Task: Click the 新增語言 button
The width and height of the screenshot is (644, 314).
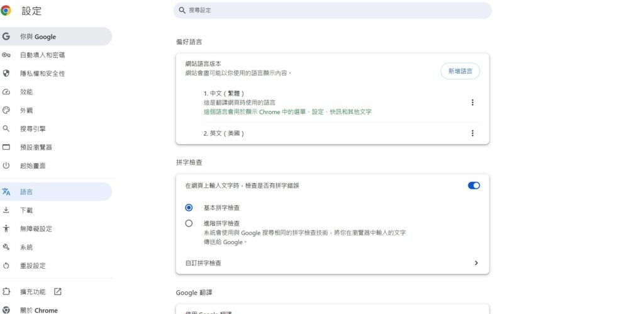Action: (x=460, y=71)
